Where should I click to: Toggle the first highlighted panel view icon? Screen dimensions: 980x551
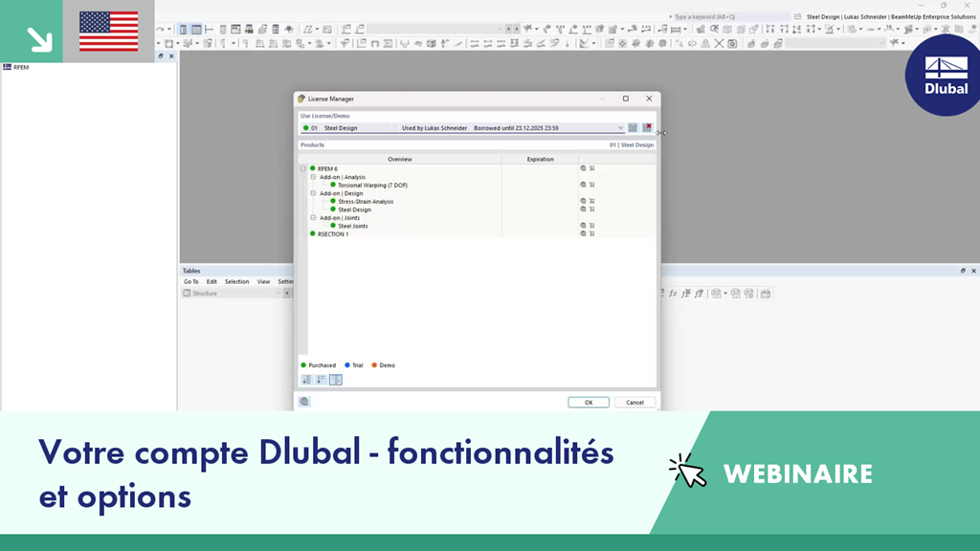[183, 30]
